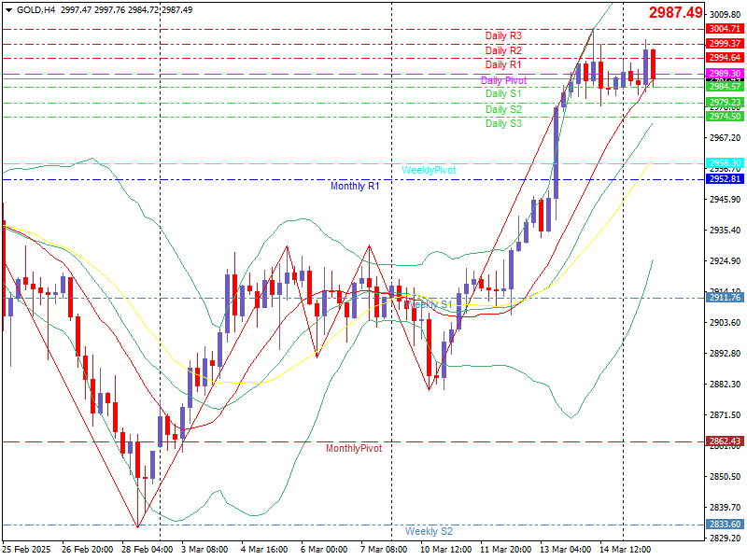
Task: Select the 2833.60 price tag
Action: pos(725,524)
